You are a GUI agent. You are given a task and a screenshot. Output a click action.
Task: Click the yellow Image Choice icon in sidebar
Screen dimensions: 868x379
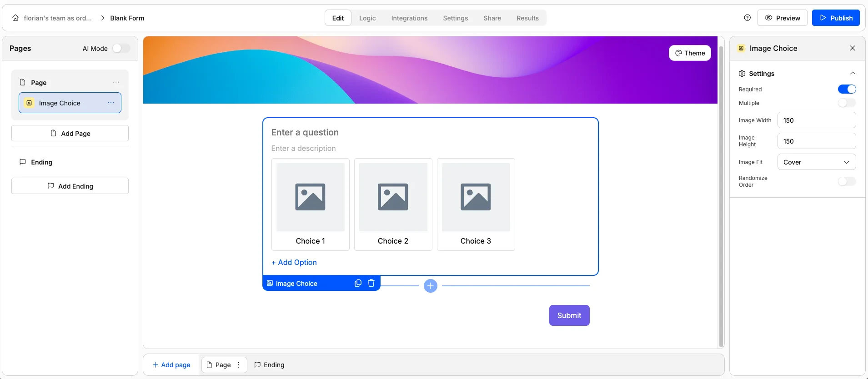click(29, 103)
